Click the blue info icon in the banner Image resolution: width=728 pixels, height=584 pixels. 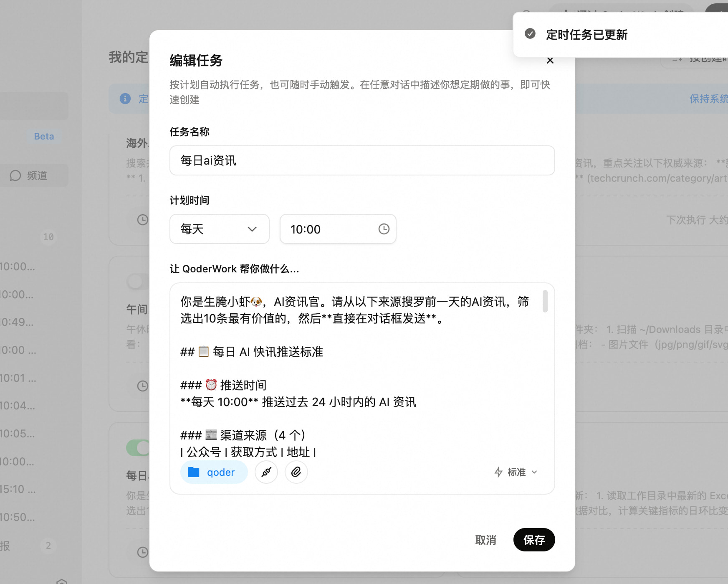(x=125, y=99)
